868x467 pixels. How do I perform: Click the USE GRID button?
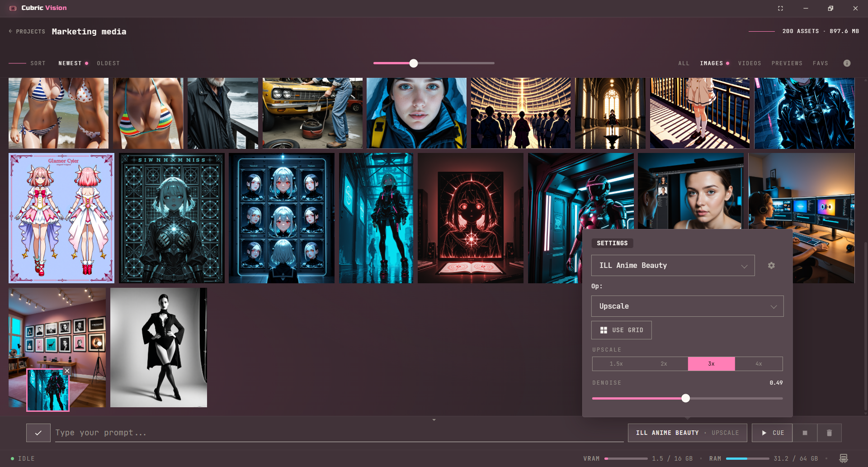pos(621,330)
